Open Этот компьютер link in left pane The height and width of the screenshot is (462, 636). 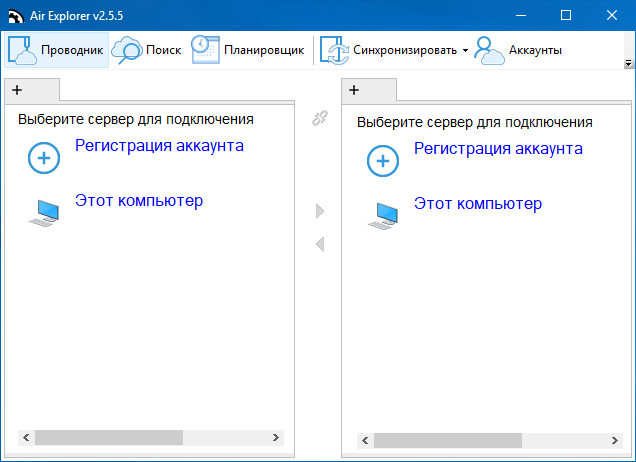click(x=139, y=200)
